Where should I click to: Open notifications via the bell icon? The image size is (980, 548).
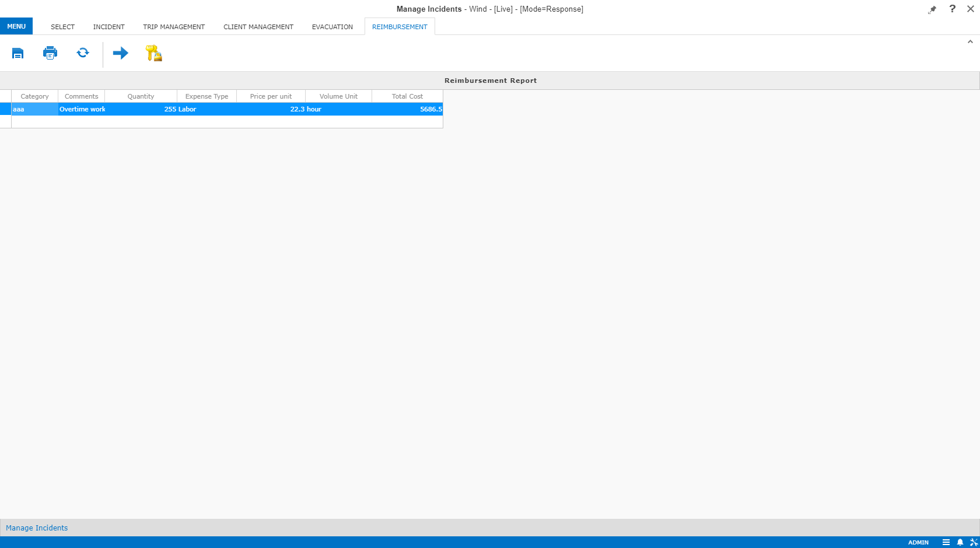tap(960, 542)
